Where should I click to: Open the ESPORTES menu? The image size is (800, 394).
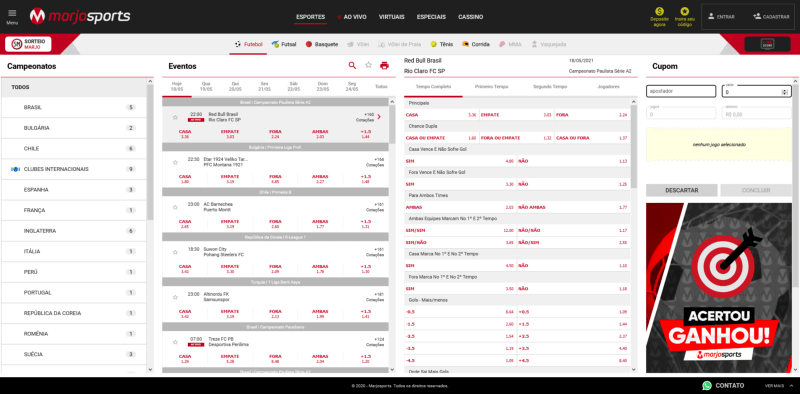coord(310,17)
